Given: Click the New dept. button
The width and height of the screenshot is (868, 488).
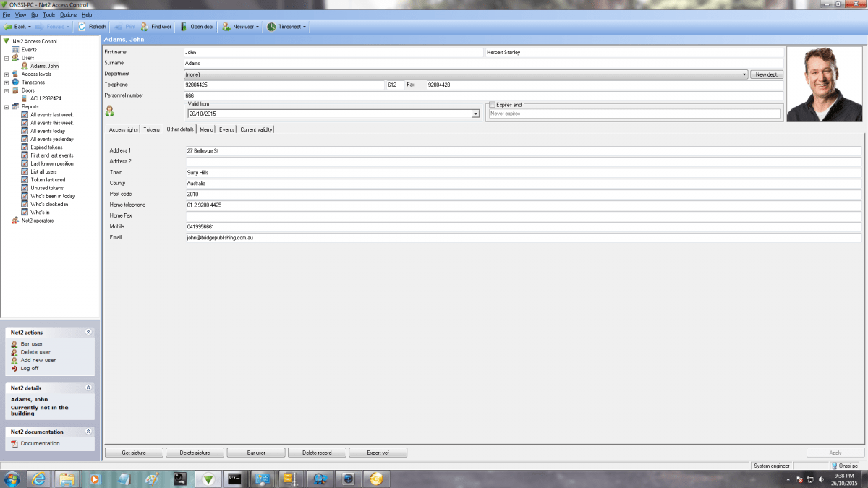Looking at the screenshot, I should [767, 74].
